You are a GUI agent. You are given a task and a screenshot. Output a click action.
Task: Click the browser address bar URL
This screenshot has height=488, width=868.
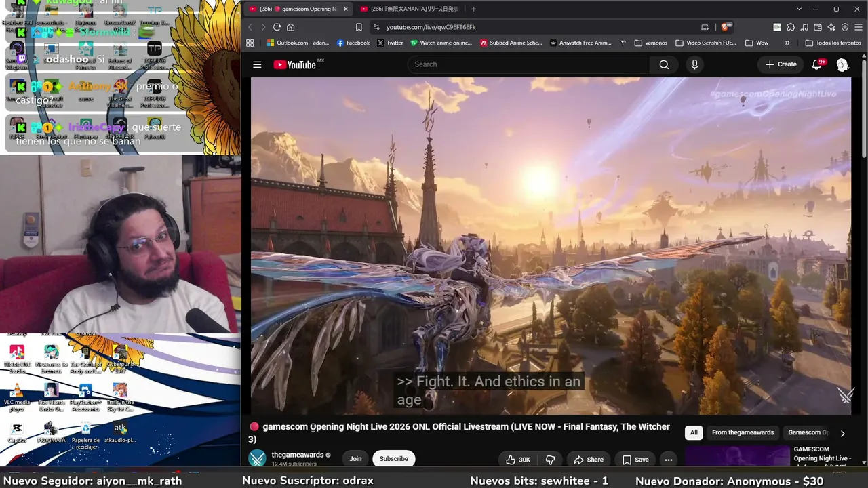tap(431, 27)
